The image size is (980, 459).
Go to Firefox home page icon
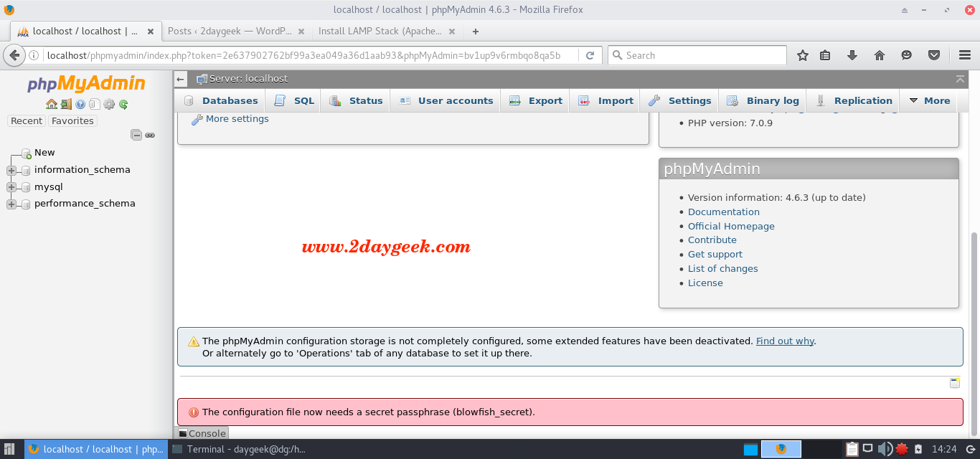[x=880, y=55]
